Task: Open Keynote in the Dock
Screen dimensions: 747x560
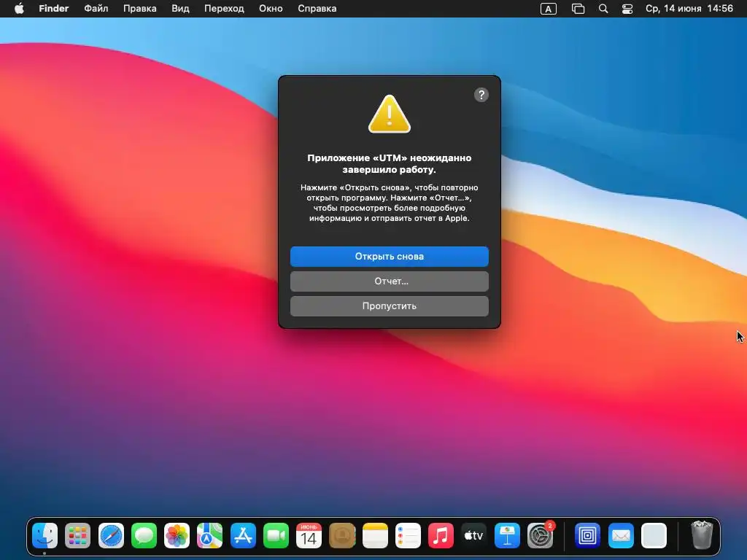Action: (507, 535)
